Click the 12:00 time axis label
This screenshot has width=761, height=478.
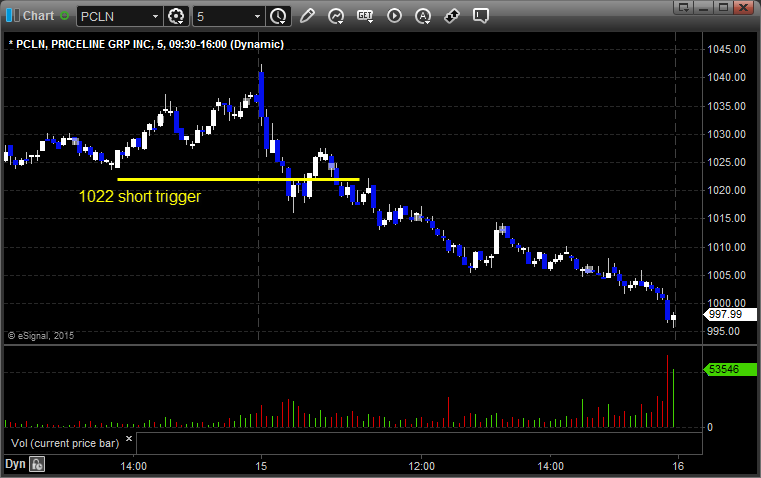pos(421,466)
